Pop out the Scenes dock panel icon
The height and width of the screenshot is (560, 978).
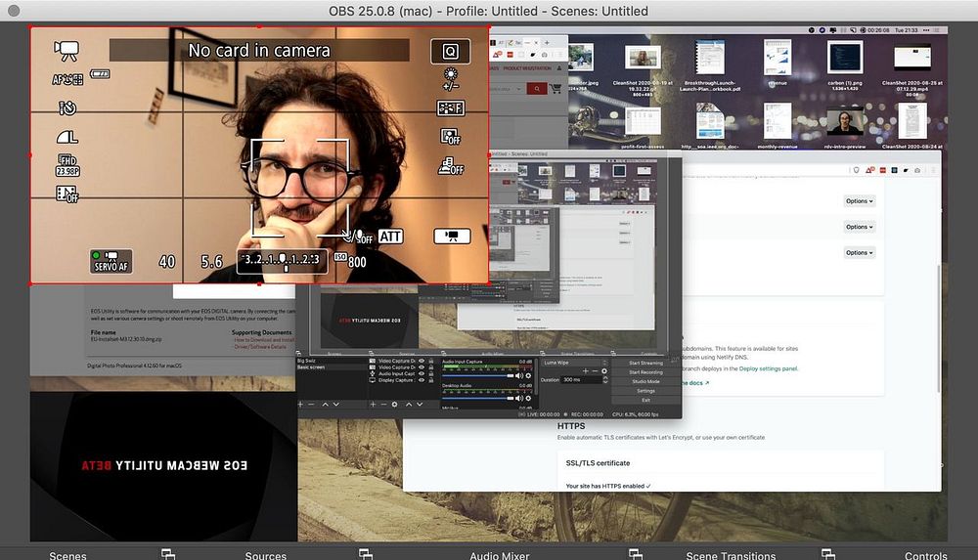pos(168,554)
